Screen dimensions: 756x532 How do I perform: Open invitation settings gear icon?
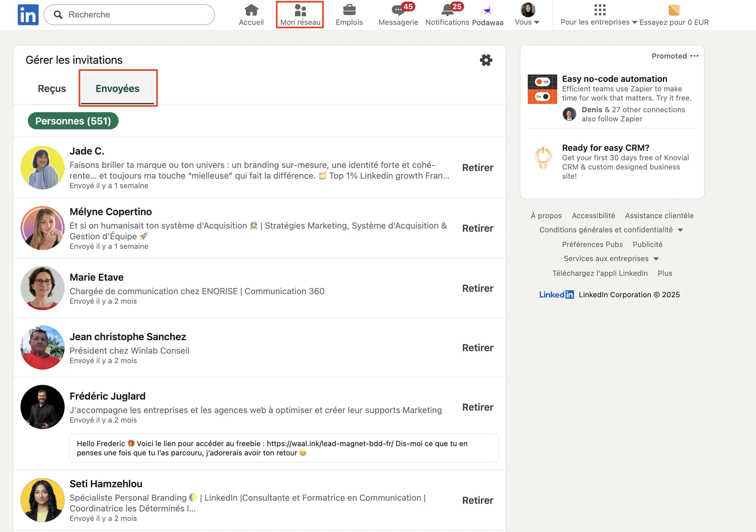coord(486,60)
